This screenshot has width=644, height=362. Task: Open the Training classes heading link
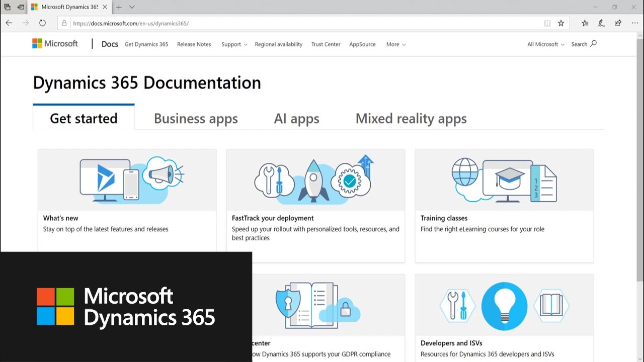tap(444, 218)
